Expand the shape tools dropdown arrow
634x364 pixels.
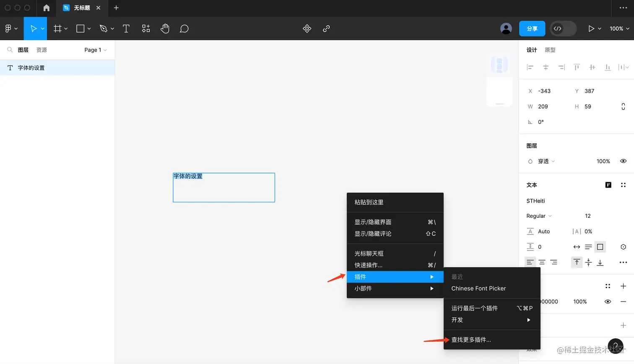click(89, 29)
